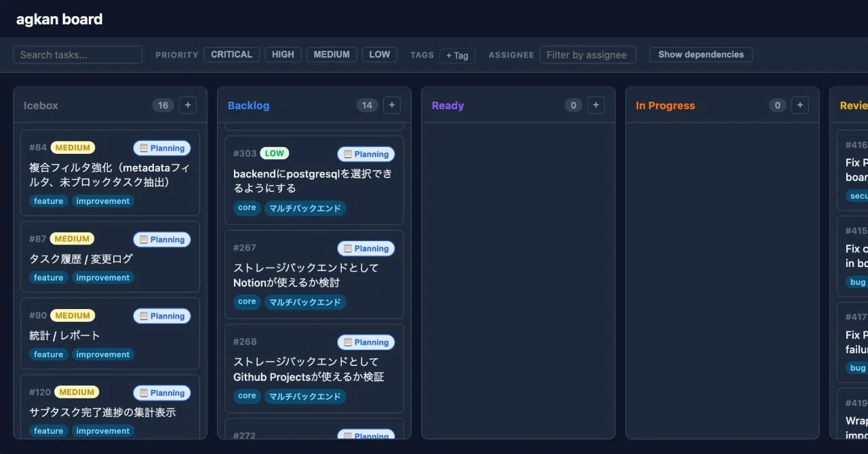Toggle the MEDIUM priority filter
868x454 pixels.
click(x=332, y=55)
